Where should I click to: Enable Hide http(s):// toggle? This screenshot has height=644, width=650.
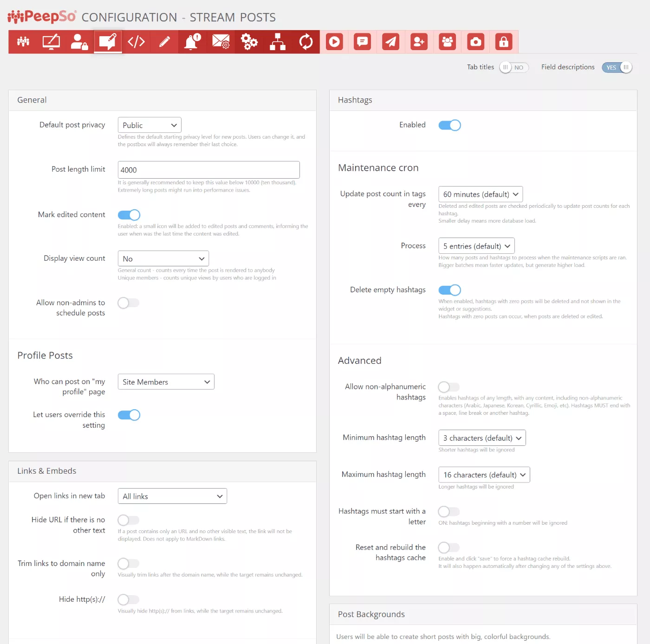tap(129, 599)
